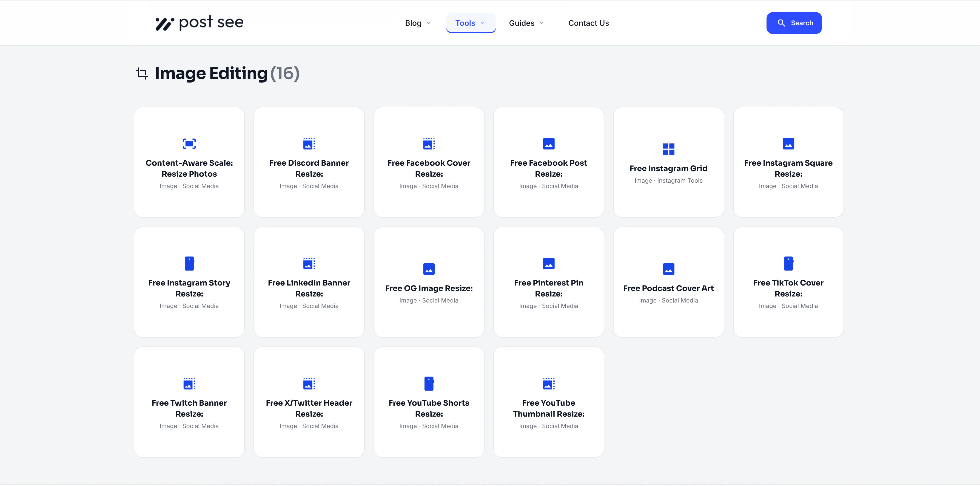Click 'Image · Social Media' under LinkedIn Banner Resize
Screen dimensions: 980x486
(309, 306)
